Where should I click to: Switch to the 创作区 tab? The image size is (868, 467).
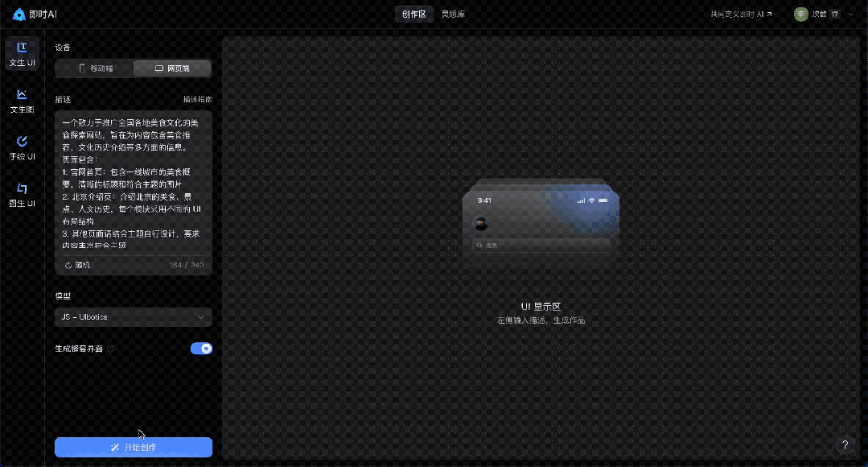[x=413, y=14]
